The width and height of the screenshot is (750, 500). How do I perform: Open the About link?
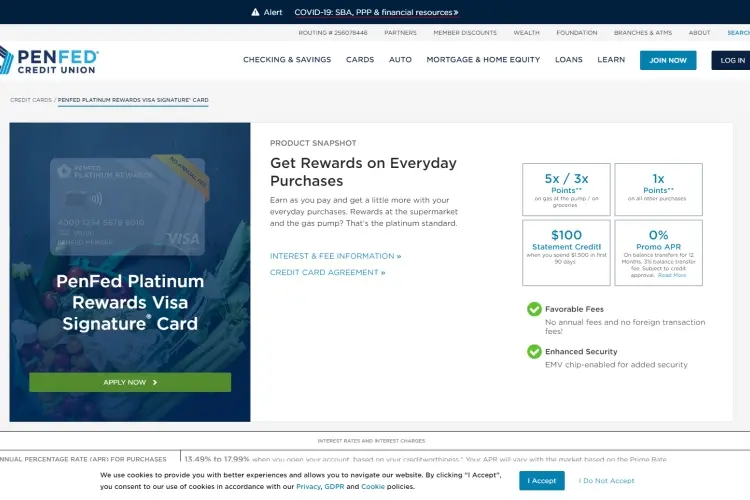699,33
